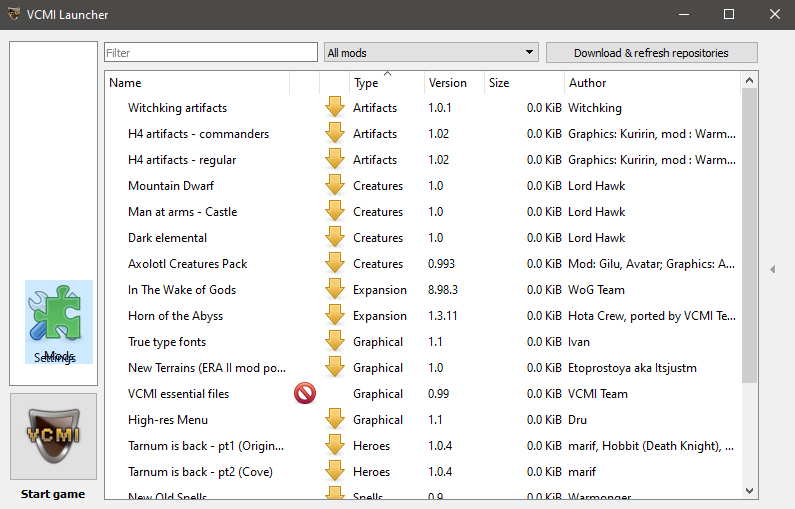Click download icon for High-res Menu mod

[334, 420]
